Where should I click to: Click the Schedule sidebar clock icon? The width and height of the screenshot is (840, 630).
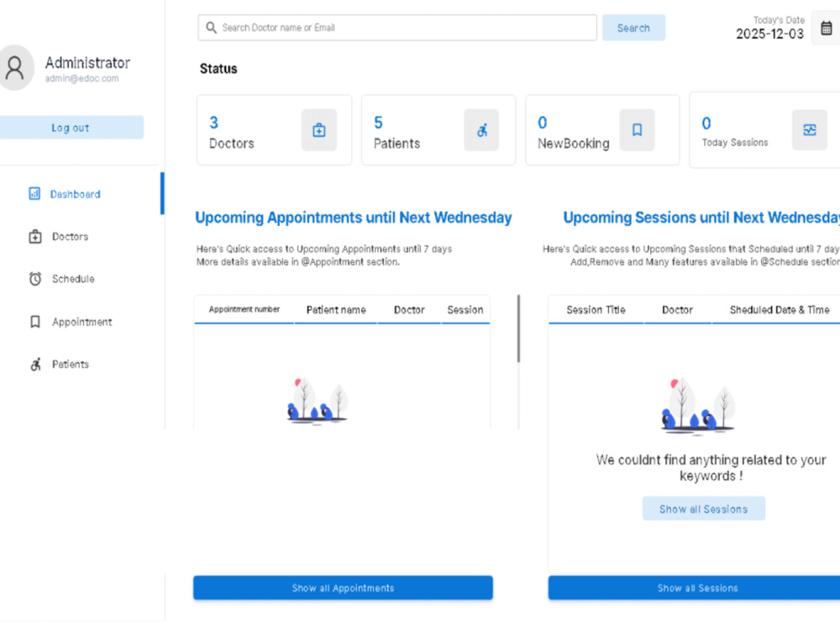34,279
